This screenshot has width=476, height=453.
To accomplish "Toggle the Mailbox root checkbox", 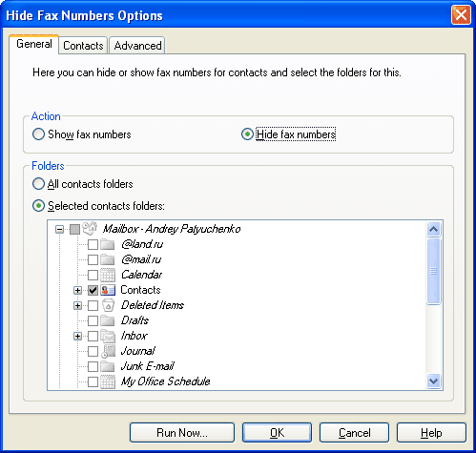I will point(74,229).
